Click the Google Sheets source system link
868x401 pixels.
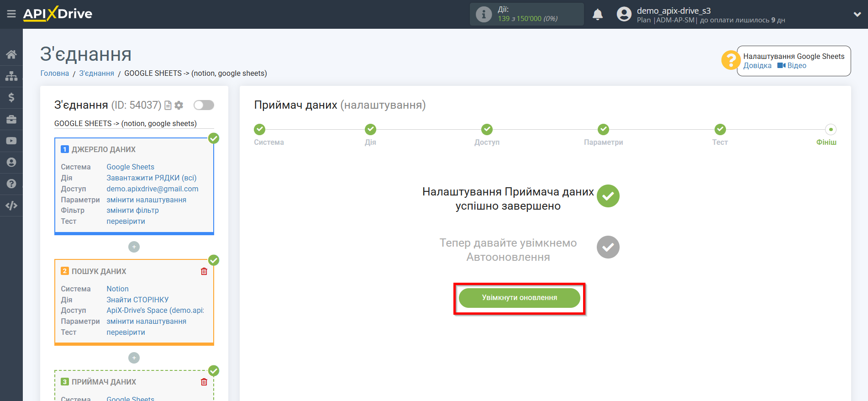tap(130, 167)
